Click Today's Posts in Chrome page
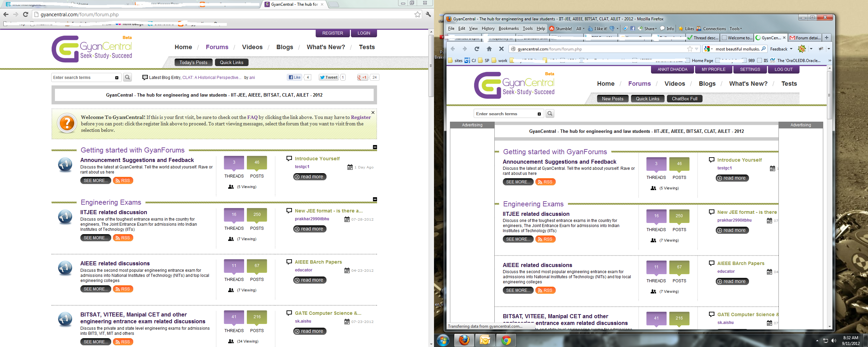The image size is (868, 347). (193, 62)
